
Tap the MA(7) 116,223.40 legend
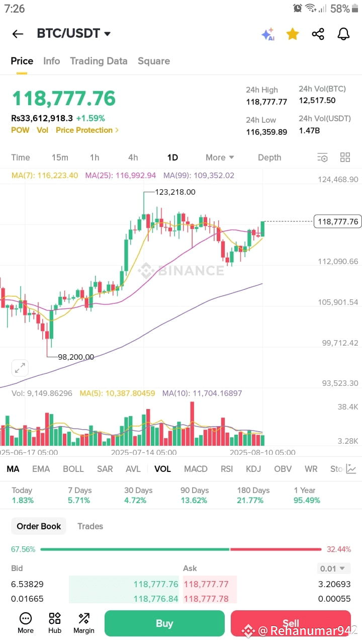pyautogui.click(x=45, y=176)
